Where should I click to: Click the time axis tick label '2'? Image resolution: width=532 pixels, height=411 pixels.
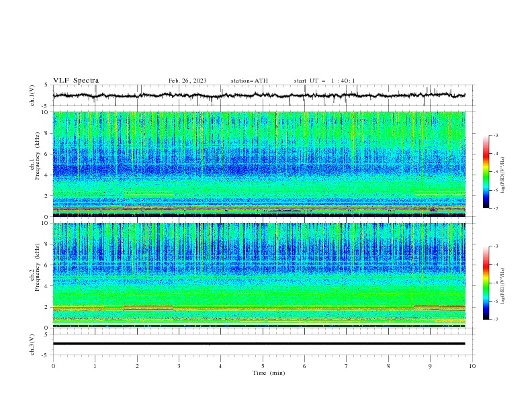(137, 366)
